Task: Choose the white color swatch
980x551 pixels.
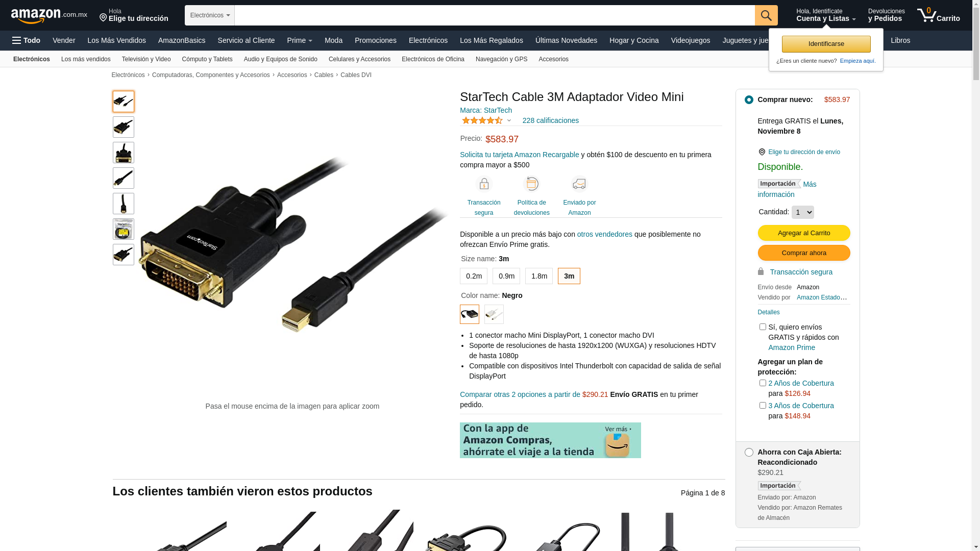Action: [494, 314]
